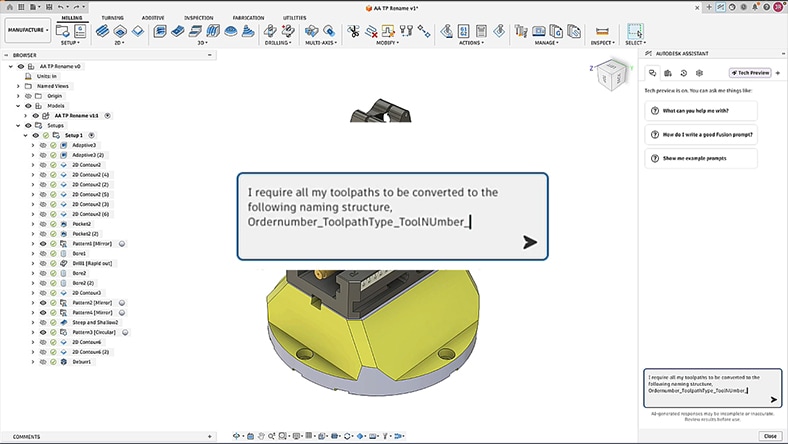Switch to the INSPECTION tab
The image size is (788, 444).
pos(199,18)
